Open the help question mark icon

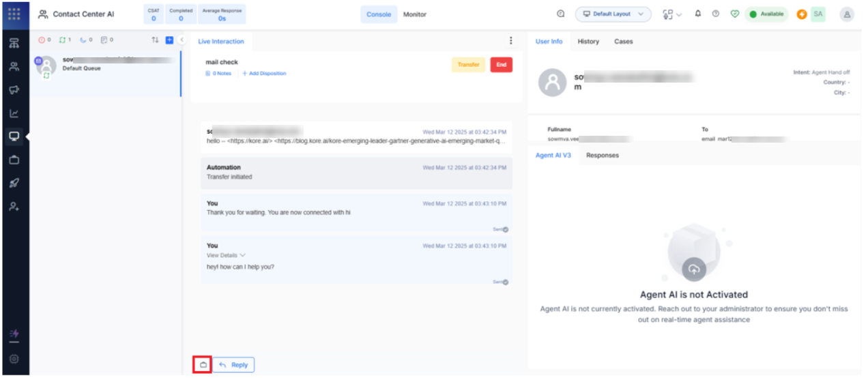click(x=715, y=14)
